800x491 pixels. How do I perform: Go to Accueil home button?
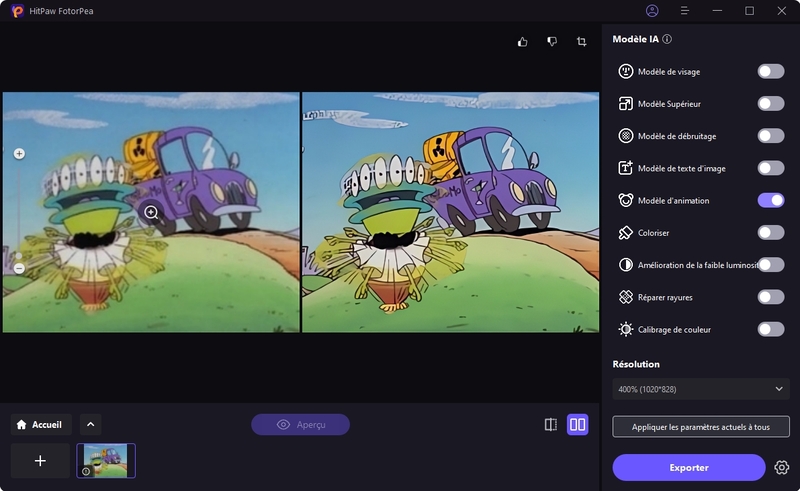(x=41, y=424)
